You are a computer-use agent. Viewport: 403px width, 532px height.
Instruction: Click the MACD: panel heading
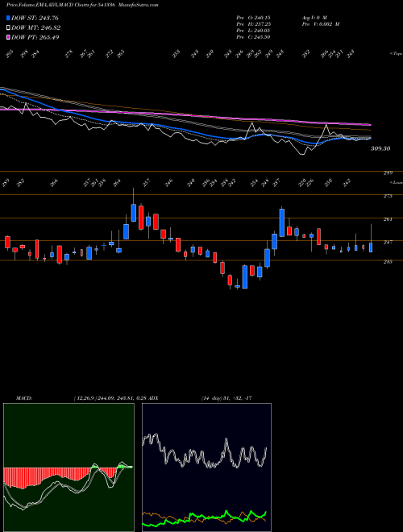pyautogui.click(x=24, y=398)
